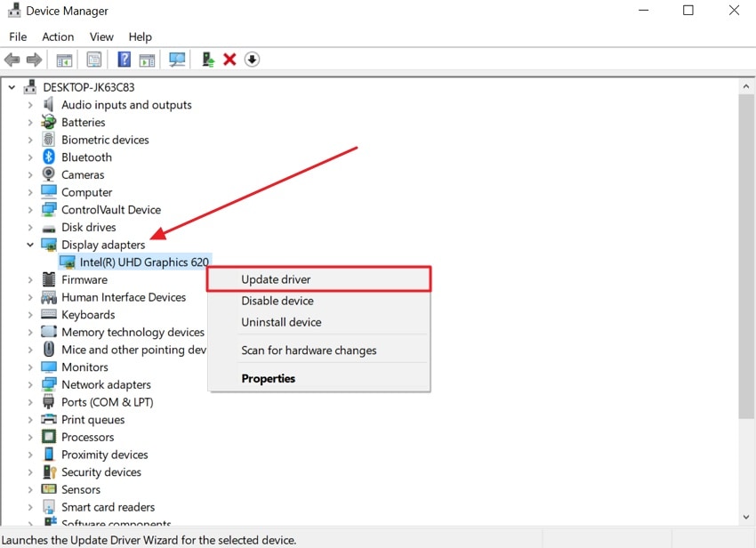Click the Properties sheet toolbar icon
The width and height of the screenshot is (756, 548).
94,60
